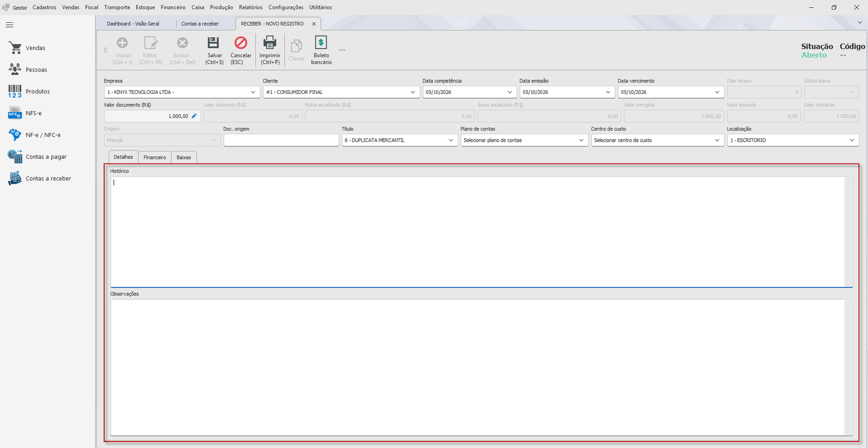The height and width of the screenshot is (448, 868).
Task: Open the Data emissão date picker
Action: pos(608,92)
